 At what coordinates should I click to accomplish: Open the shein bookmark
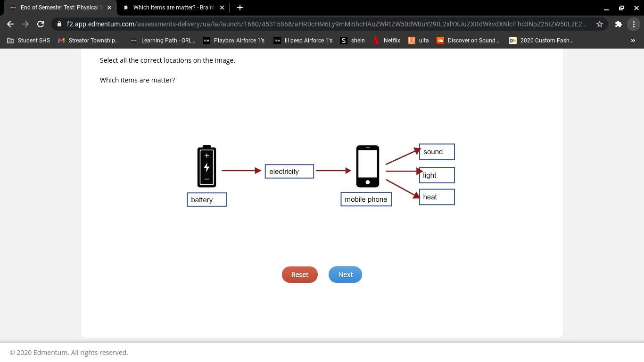[x=353, y=41]
